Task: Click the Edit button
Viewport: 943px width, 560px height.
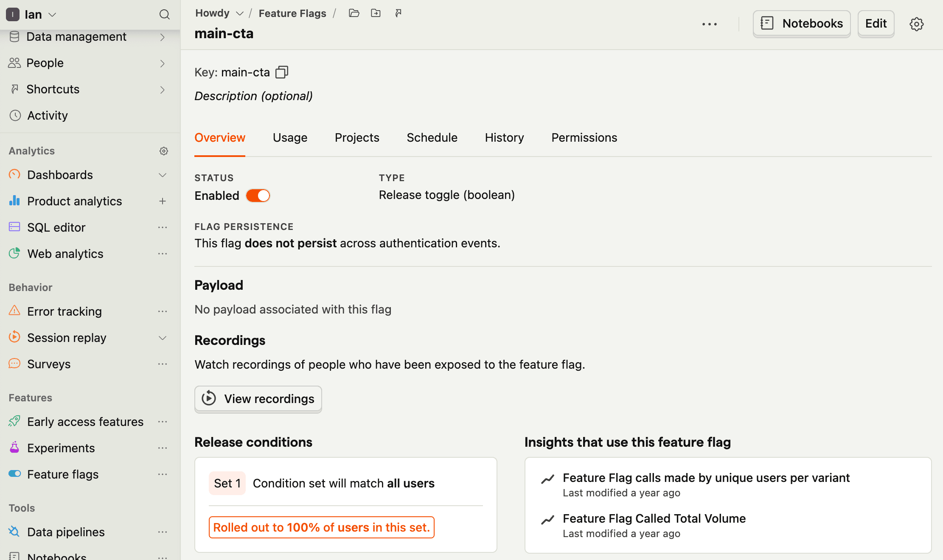Action: tap(876, 23)
